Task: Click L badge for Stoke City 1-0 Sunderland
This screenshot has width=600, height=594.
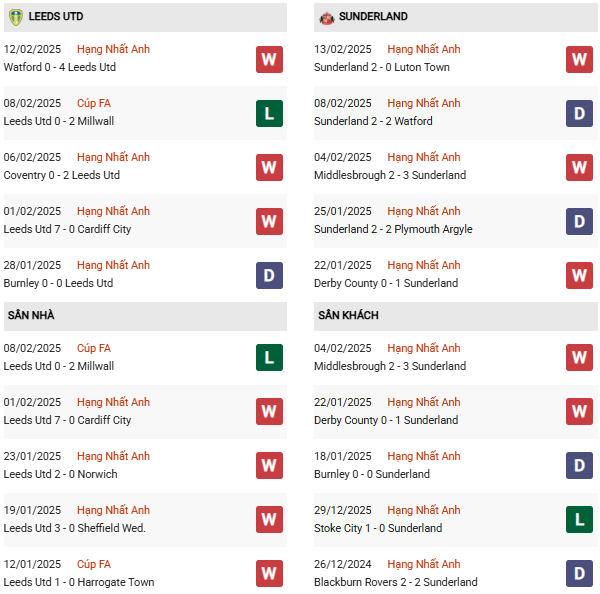Action: [579, 519]
